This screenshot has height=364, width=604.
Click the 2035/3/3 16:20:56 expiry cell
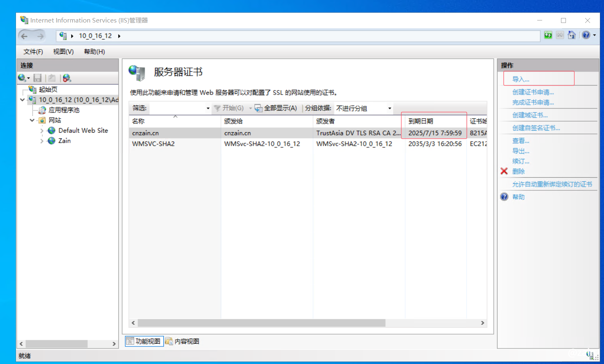pos(435,144)
